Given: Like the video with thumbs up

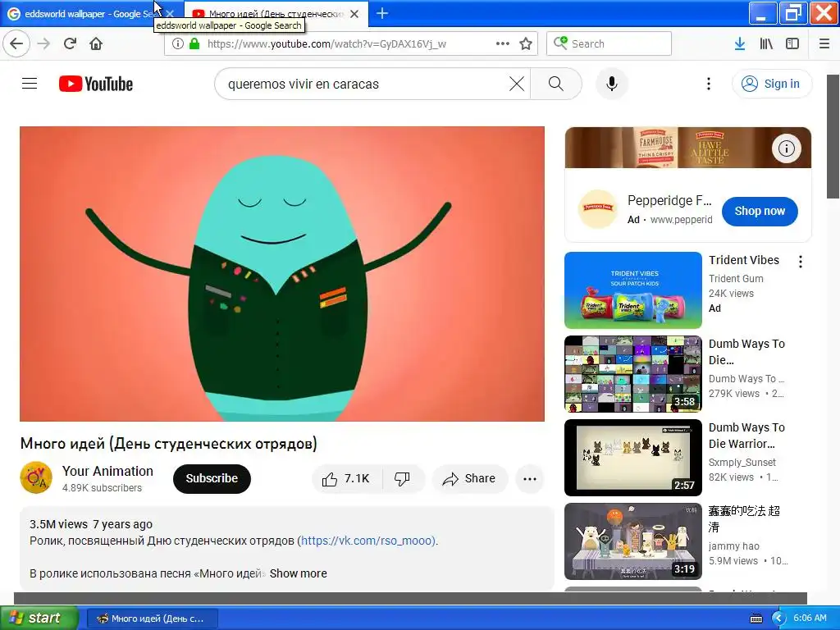Looking at the screenshot, I should tap(347, 478).
